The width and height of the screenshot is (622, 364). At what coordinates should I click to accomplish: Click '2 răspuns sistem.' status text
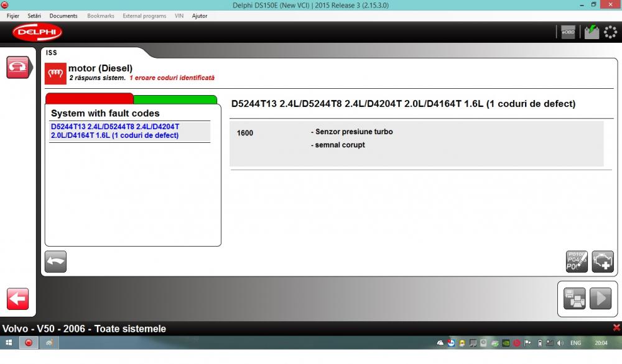coord(98,78)
